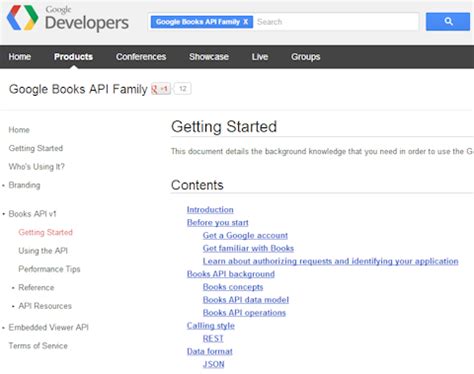
Task: Open the Products tab
Action: (73, 57)
